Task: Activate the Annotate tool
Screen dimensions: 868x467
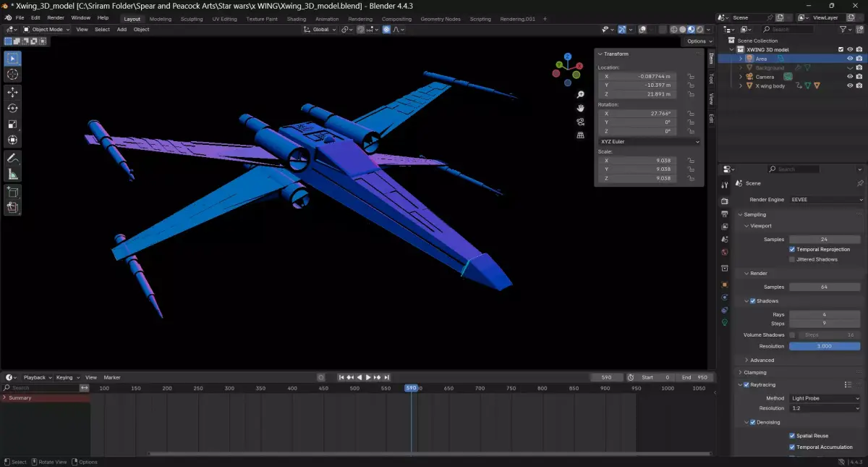Action: [x=12, y=158]
